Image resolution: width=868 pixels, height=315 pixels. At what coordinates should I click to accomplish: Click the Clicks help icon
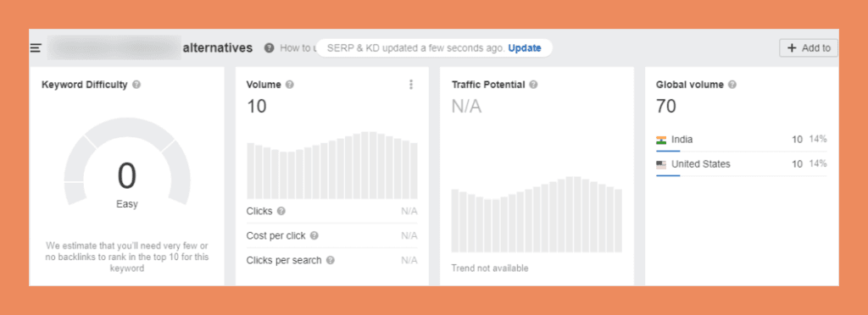(x=281, y=211)
